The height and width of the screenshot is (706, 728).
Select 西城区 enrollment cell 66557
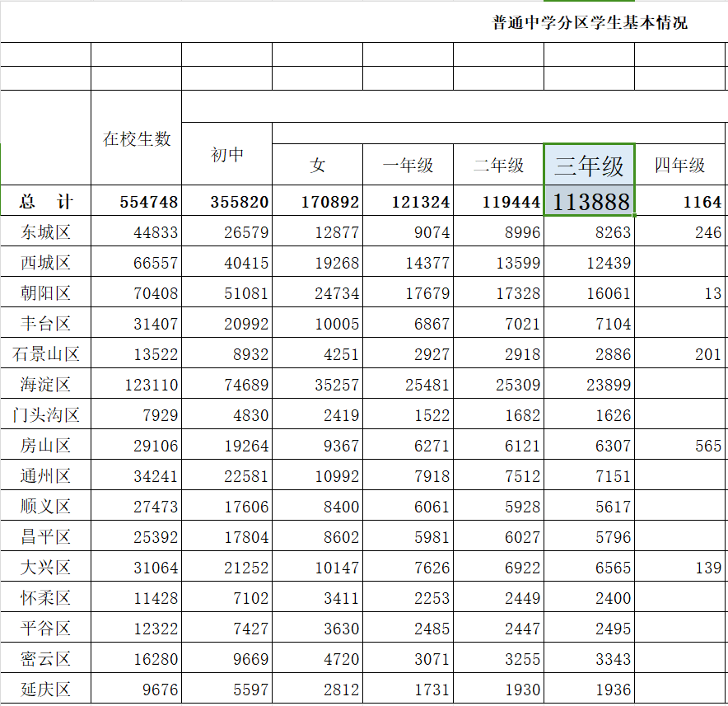[x=136, y=263]
